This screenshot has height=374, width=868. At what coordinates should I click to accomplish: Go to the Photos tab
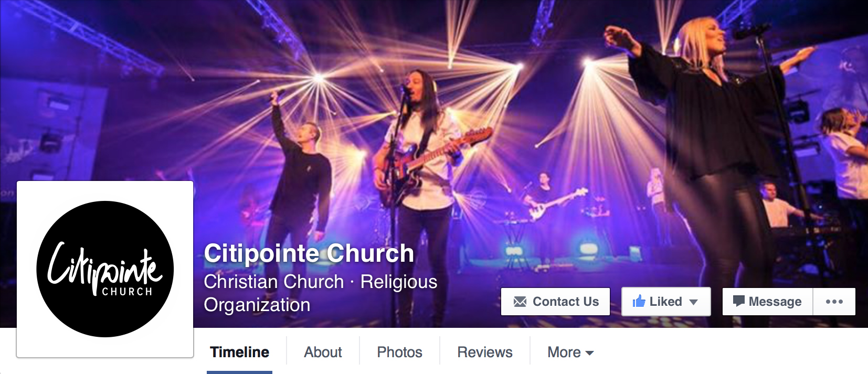pos(399,352)
